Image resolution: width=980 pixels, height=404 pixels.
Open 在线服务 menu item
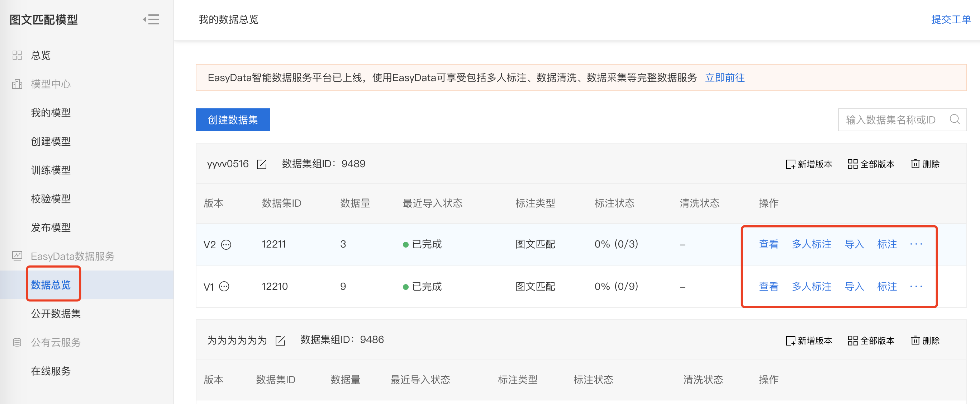pos(51,371)
